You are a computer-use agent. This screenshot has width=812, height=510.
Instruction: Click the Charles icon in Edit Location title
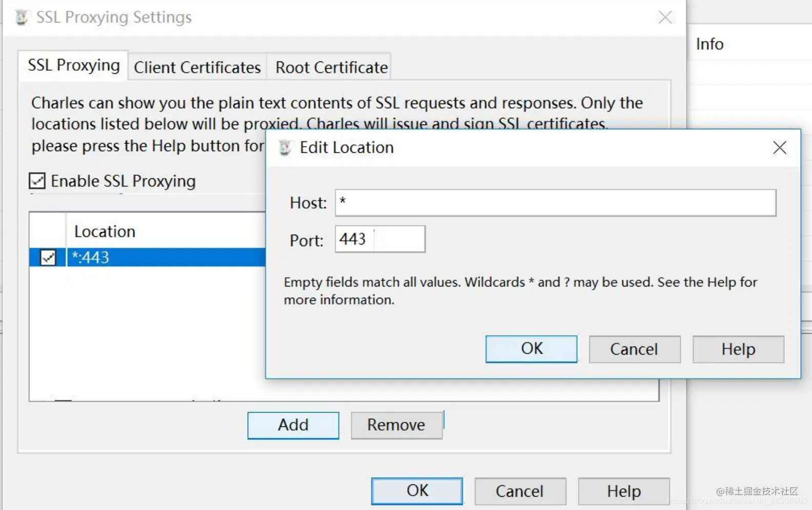coord(285,148)
